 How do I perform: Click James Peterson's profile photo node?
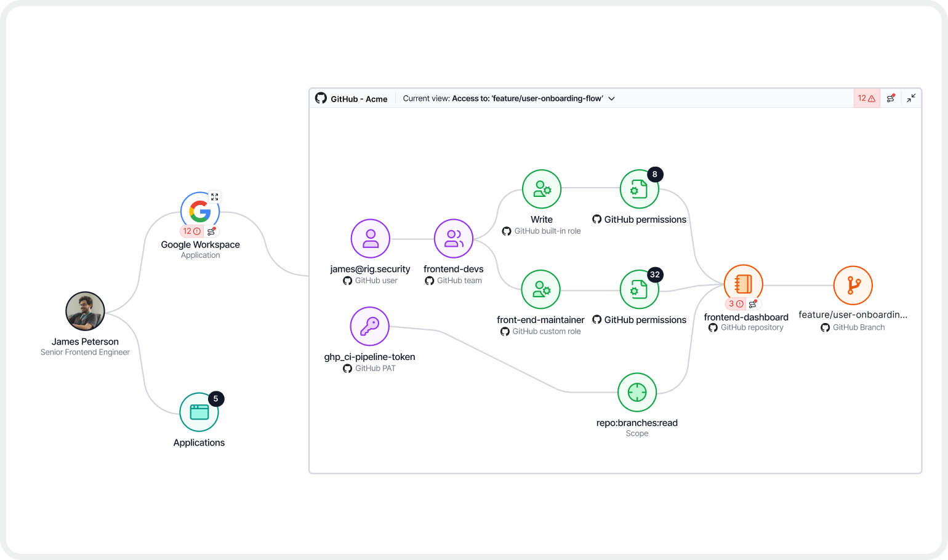point(85,311)
